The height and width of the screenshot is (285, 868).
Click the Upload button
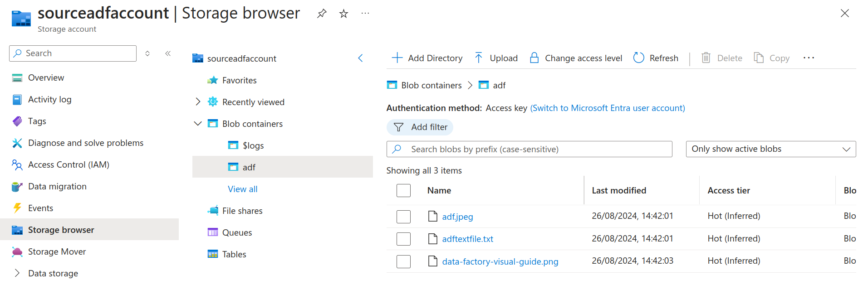click(x=496, y=58)
